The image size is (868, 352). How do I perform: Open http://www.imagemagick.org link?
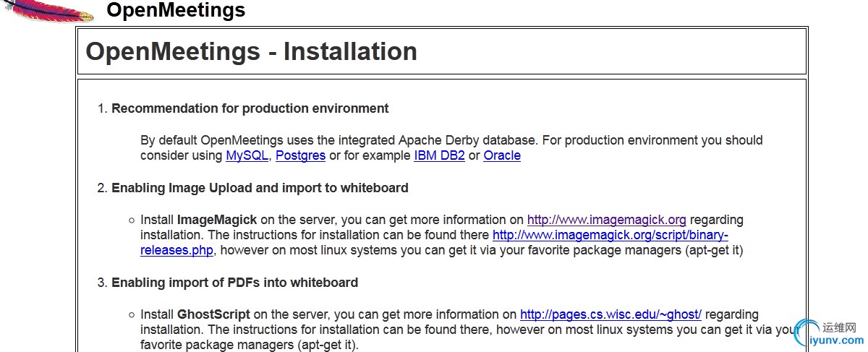pyautogui.click(x=607, y=219)
